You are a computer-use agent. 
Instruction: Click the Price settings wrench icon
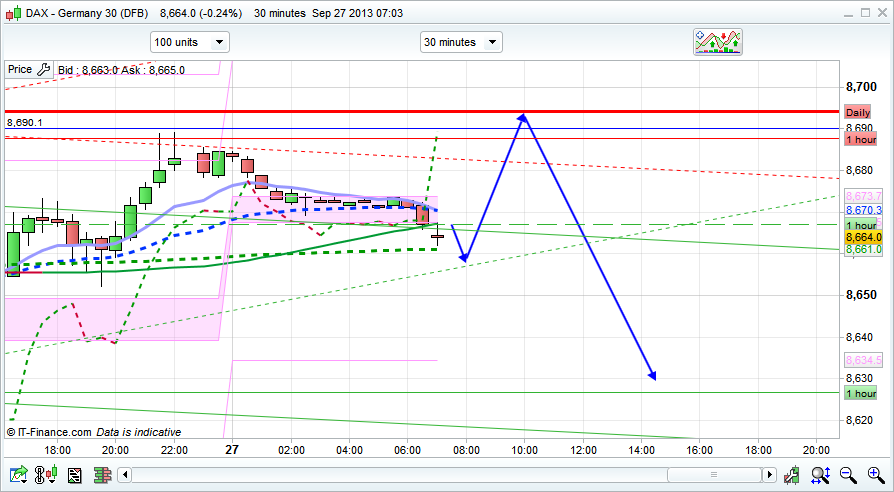[x=42, y=70]
